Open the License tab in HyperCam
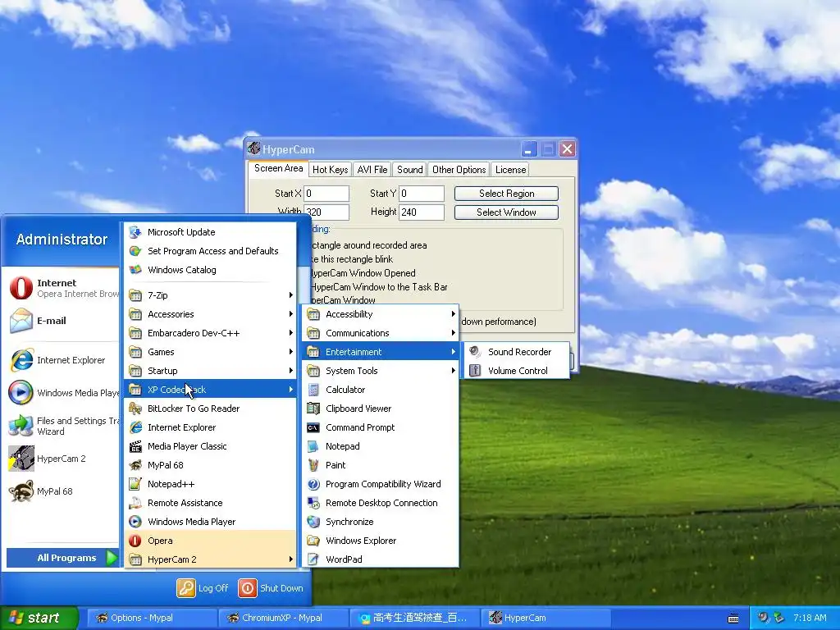This screenshot has width=840, height=630. click(510, 169)
